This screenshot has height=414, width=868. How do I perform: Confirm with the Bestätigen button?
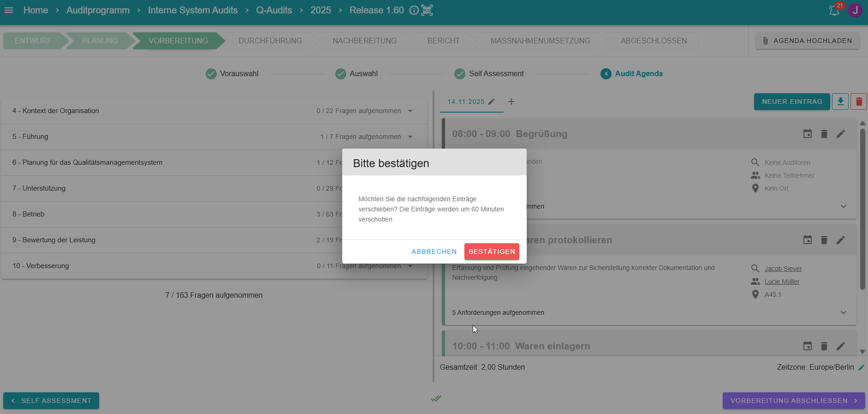tap(492, 252)
